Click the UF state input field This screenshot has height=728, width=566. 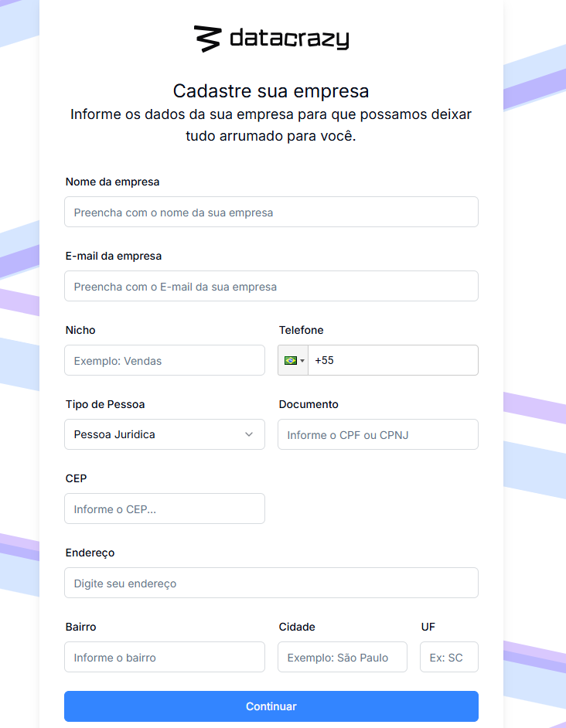pos(449,657)
